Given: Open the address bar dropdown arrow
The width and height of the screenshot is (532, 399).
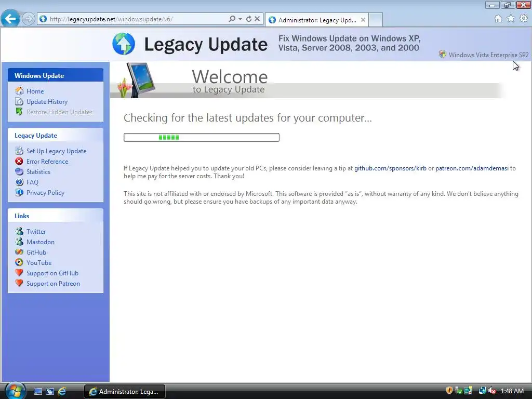Looking at the screenshot, I should 240,19.
